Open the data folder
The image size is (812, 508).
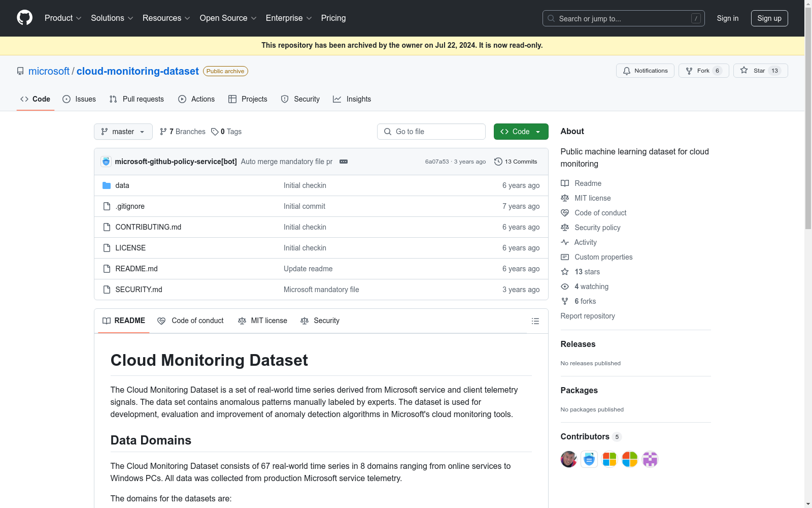[122, 185]
